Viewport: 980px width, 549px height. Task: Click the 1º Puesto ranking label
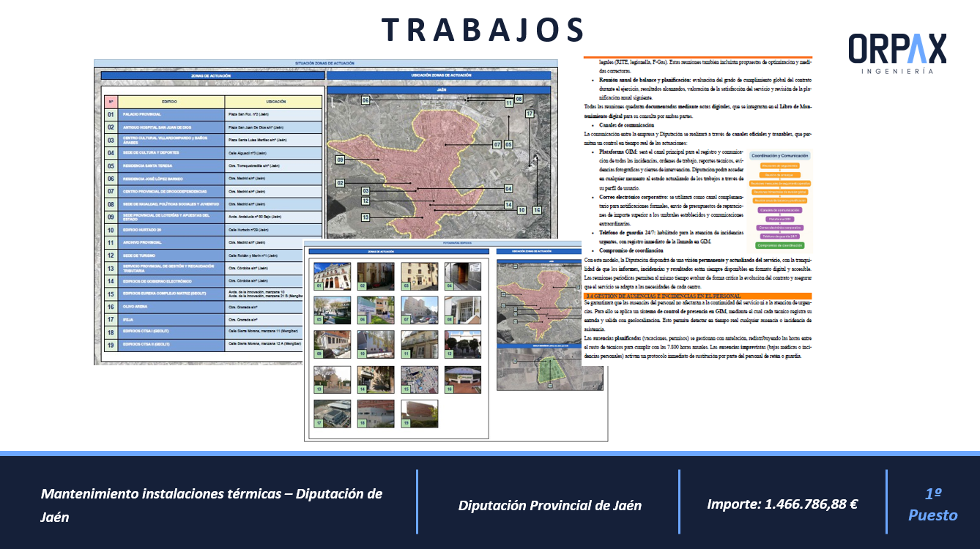tap(933, 504)
